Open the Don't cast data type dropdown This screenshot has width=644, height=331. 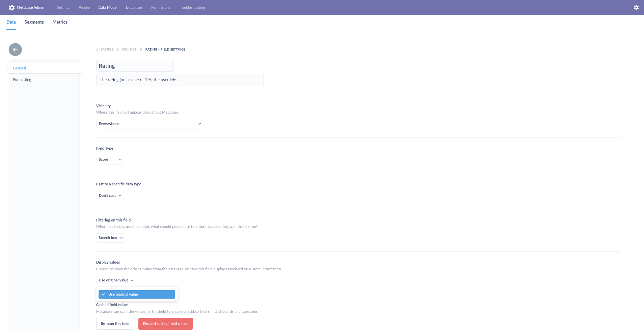tap(110, 195)
